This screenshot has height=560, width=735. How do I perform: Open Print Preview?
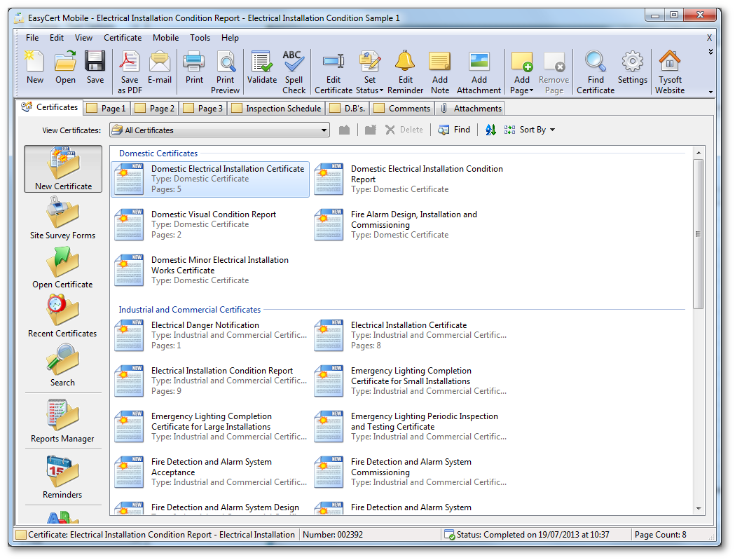pyautogui.click(x=226, y=72)
